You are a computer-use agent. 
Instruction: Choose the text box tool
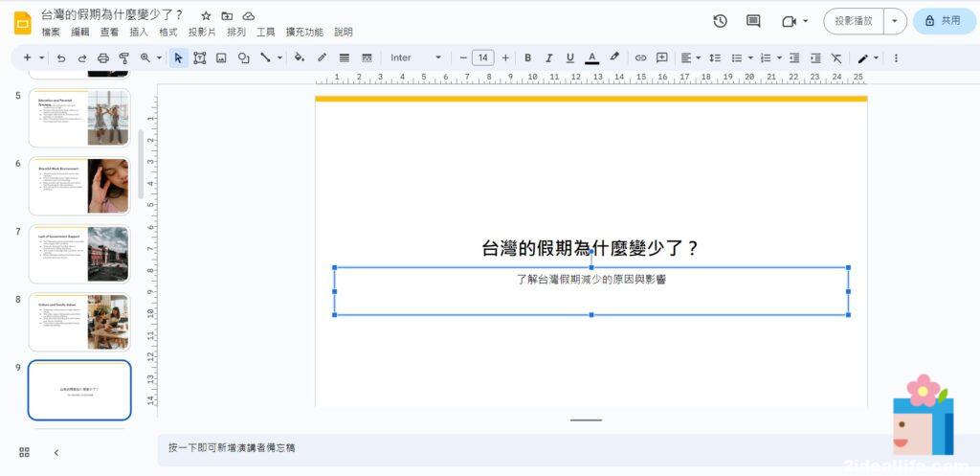(200, 57)
